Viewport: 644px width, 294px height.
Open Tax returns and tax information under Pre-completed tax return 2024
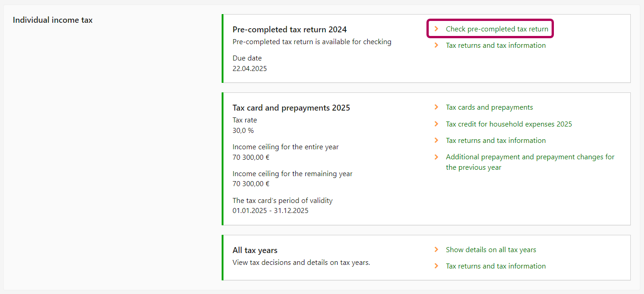(x=496, y=46)
